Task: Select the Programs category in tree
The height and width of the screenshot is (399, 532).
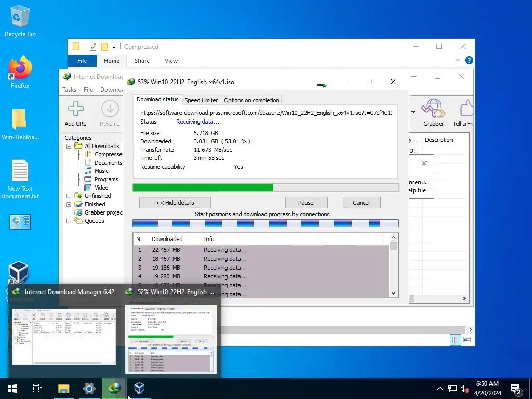Action: coord(101,179)
